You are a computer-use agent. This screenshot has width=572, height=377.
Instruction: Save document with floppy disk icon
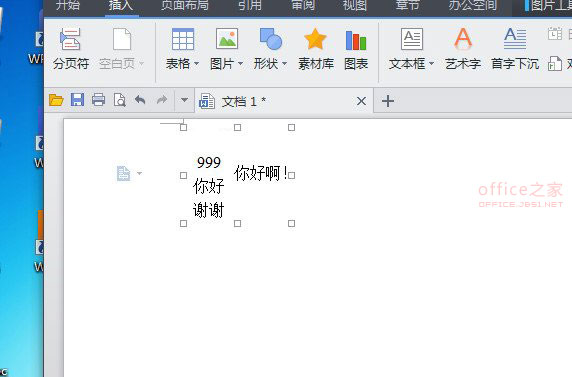pos(77,100)
